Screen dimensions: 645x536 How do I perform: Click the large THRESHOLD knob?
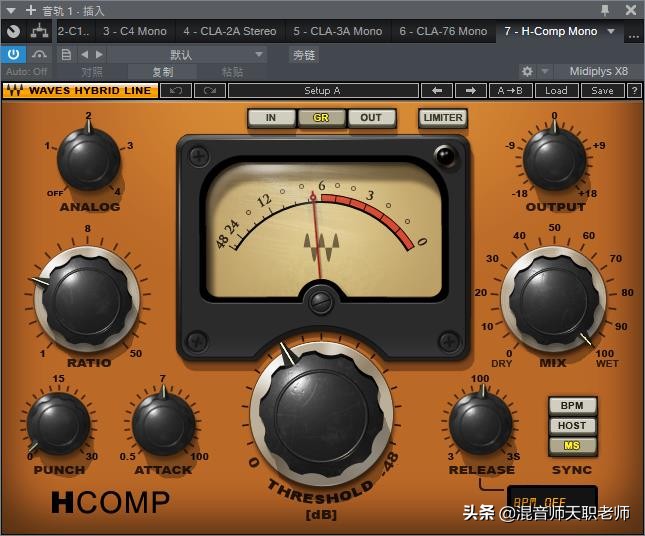(x=322, y=414)
